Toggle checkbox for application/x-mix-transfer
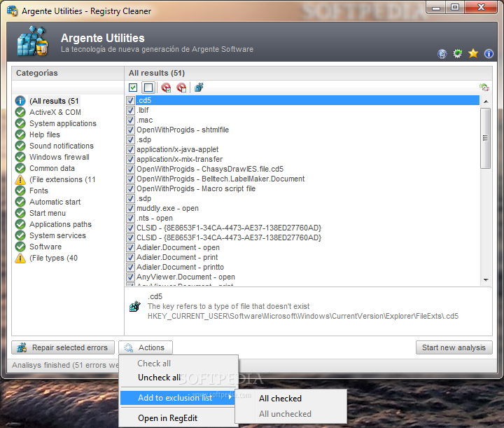The height and width of the screenshot is (428, 504). (x=130, y=159)
